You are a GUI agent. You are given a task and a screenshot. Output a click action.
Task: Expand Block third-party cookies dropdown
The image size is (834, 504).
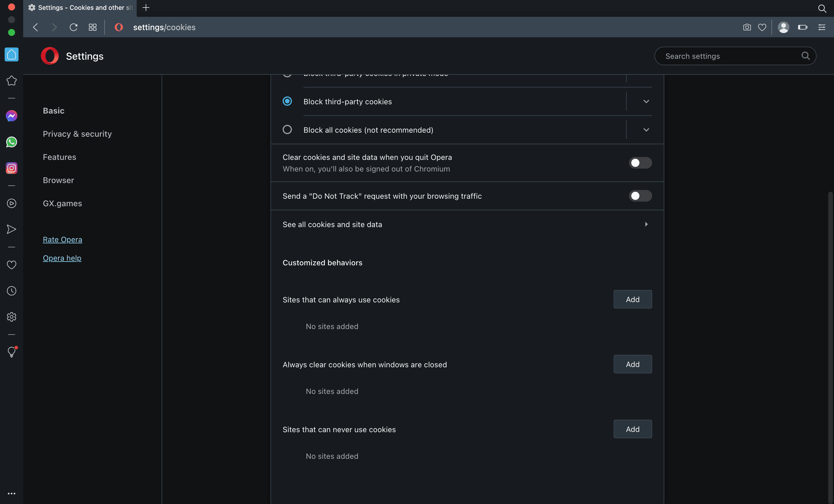point(646,101)
